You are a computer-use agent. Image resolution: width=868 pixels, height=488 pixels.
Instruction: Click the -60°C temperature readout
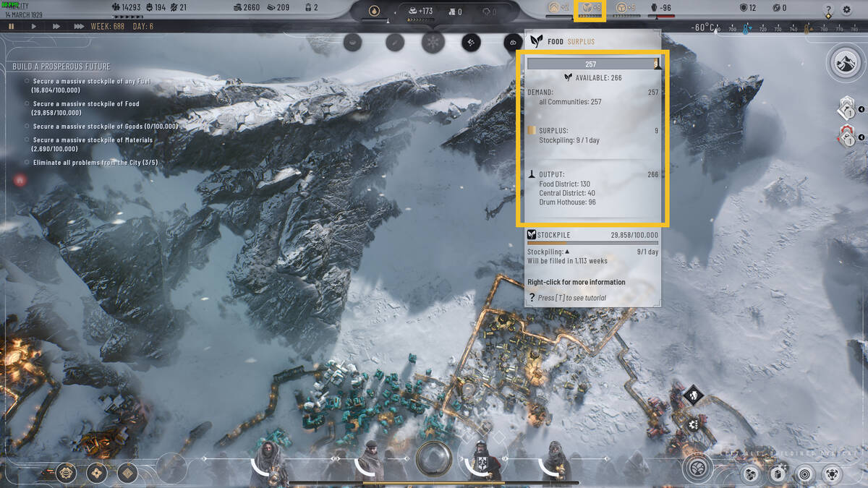pyautogui.click(x=702, y=27)
